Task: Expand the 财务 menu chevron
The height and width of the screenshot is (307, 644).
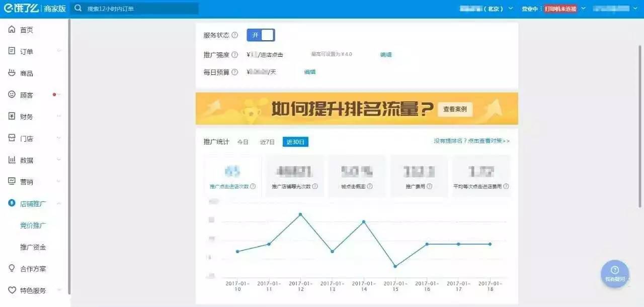Action: (x=59, y=117)
